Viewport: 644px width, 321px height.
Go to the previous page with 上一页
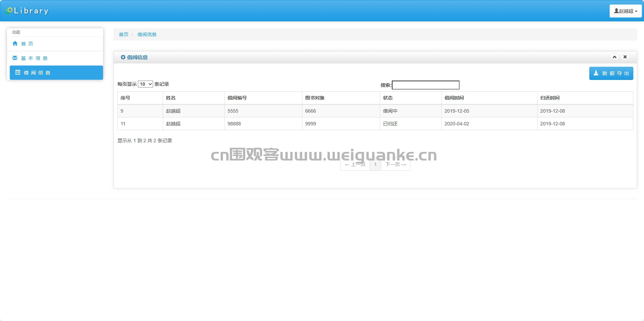tap(355, 165)
